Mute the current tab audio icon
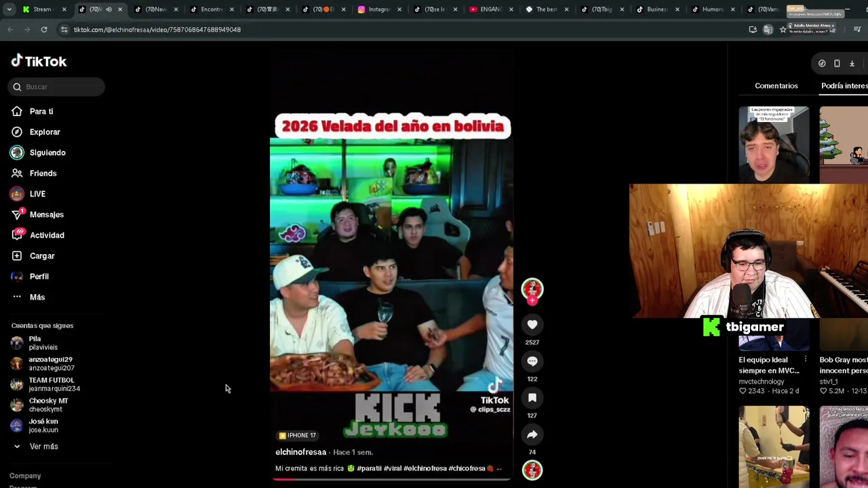This screenshot has width=868, height=488. pyautogui.click(x=108, y=9)
